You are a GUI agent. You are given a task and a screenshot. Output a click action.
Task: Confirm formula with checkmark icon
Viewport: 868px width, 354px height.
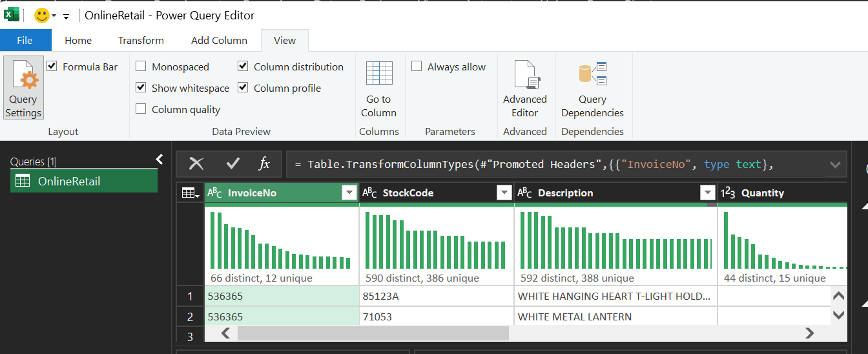coord(232,164)
